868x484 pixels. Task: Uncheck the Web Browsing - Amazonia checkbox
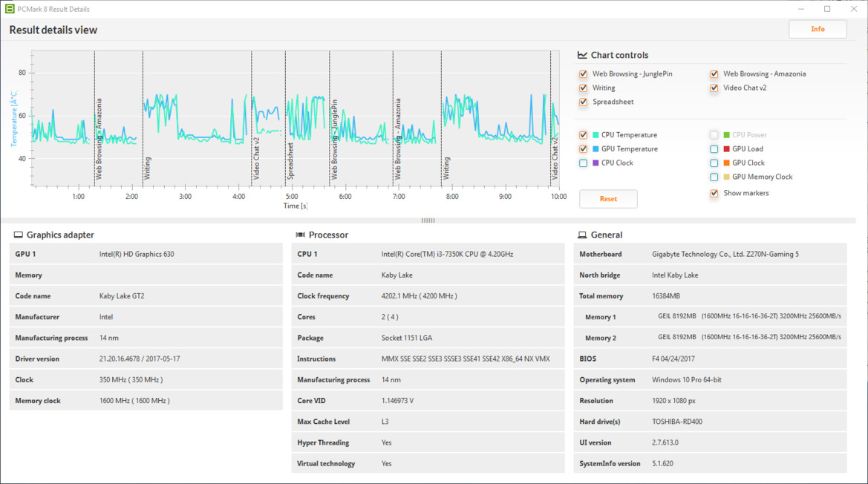[714, 74]
